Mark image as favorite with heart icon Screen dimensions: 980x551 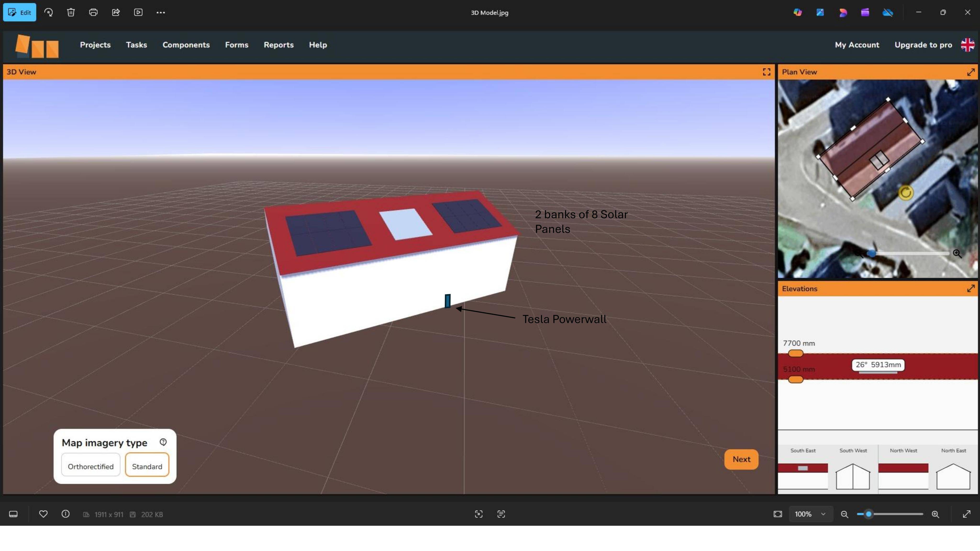point(43,514)
